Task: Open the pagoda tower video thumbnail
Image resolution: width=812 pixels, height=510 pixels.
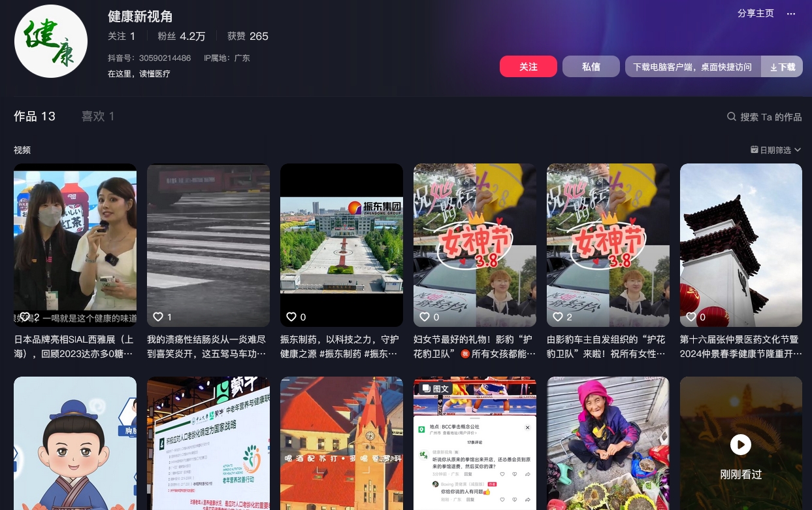Action: coord(741,245)
